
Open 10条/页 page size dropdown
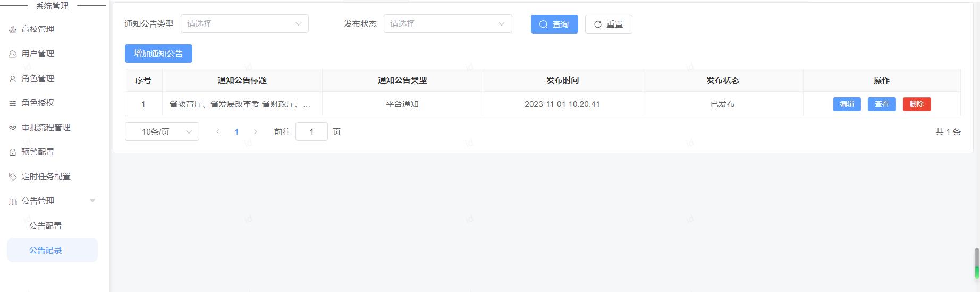coord(162,132)
